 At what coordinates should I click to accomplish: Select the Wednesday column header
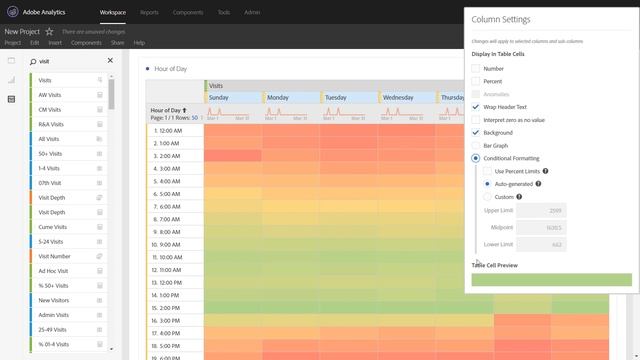[x=407, y=98]
